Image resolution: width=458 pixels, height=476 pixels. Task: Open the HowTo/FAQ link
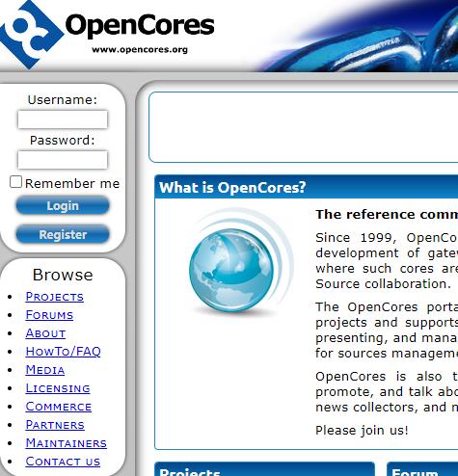pos(64,352)
